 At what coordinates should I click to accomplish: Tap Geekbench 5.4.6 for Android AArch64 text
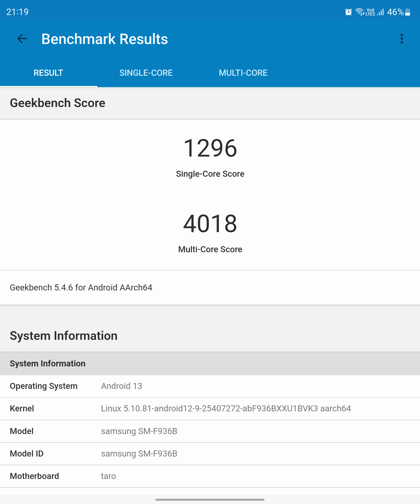tap(81, 287)
